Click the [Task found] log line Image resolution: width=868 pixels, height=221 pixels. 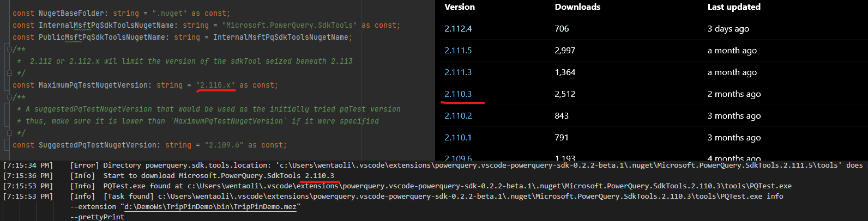393,197
